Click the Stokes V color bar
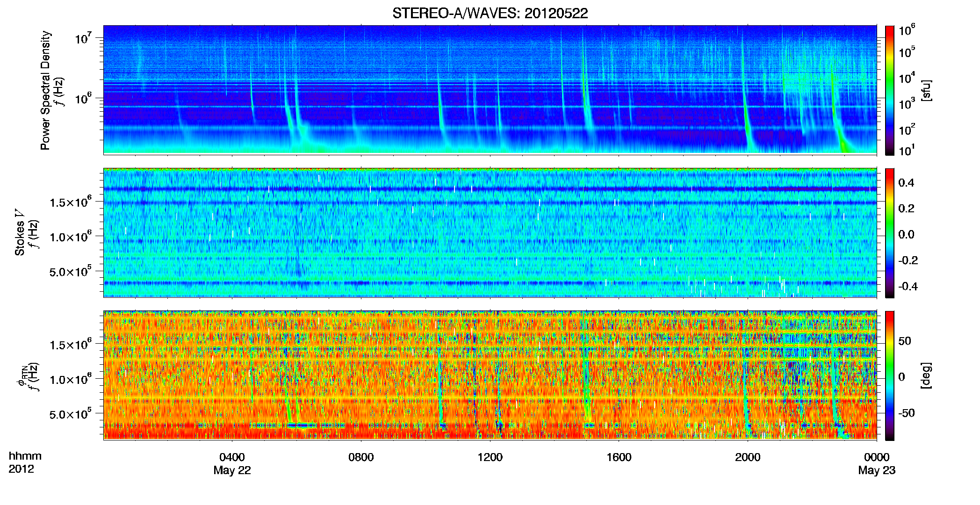This screenshot has width=980, height=505. click(890, 233)
